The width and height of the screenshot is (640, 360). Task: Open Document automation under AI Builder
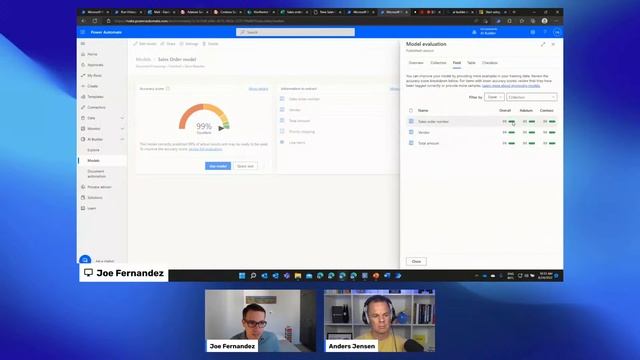tap(96, 174)
